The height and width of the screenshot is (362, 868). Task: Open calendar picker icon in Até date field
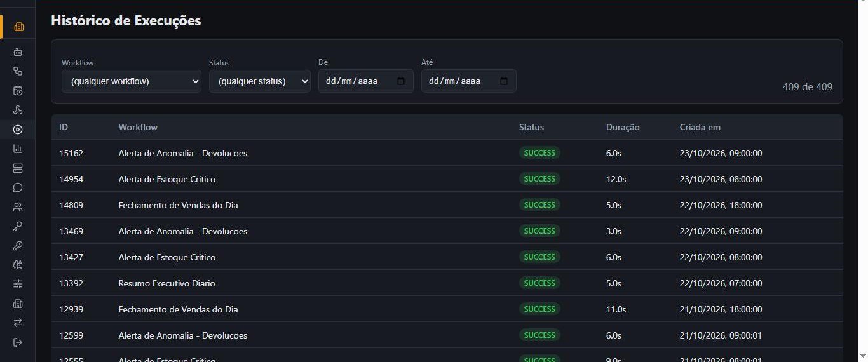(x=504, y=81)
